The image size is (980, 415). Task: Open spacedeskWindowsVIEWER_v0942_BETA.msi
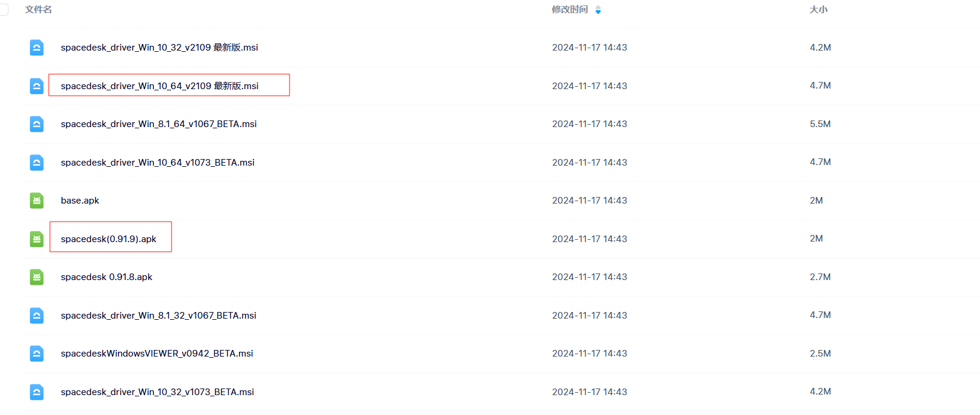click(x=157, y=354)
